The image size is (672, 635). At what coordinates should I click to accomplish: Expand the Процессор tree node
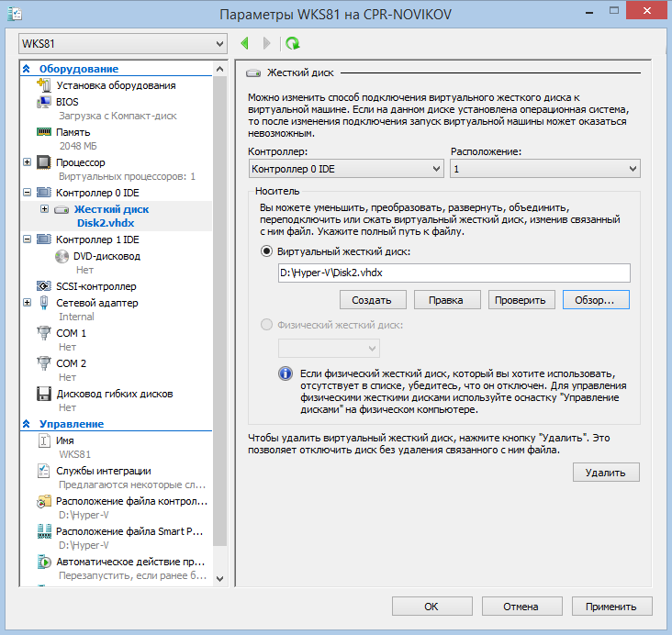27,163
